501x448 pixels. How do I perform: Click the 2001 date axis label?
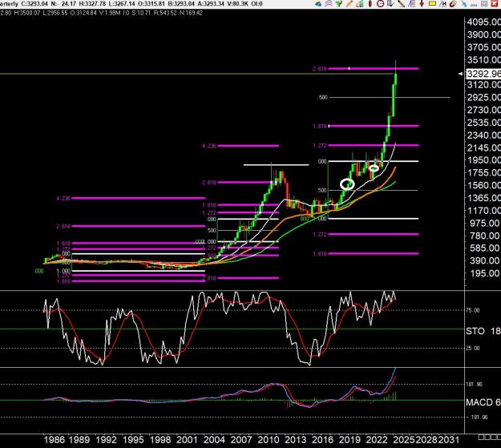(x=188, y=440)
